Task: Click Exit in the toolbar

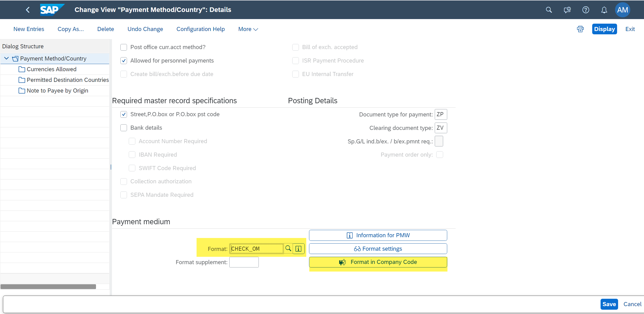Action: tap(630, 29)
